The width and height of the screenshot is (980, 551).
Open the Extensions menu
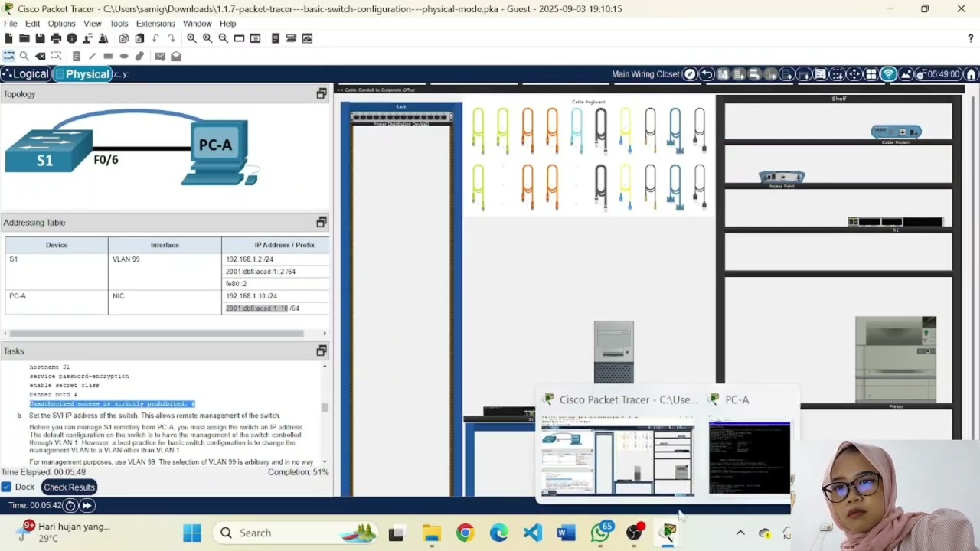(x=155, y=24)
